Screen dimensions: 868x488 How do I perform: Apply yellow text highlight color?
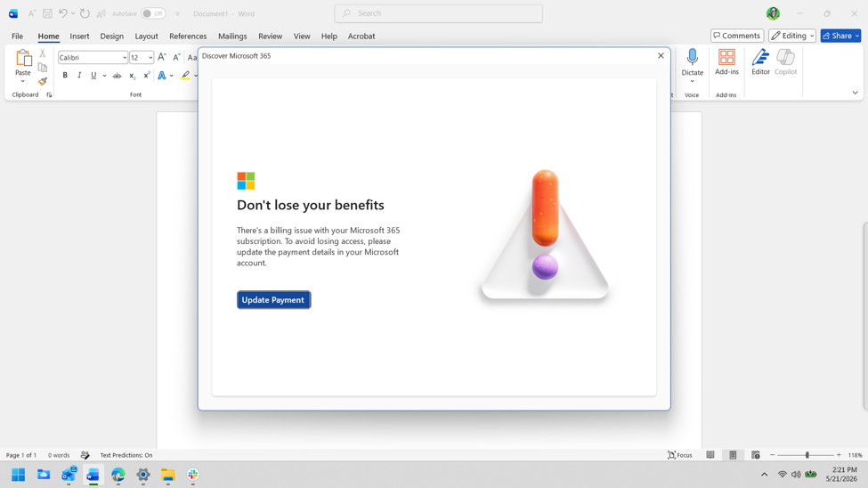pos(185,76)
